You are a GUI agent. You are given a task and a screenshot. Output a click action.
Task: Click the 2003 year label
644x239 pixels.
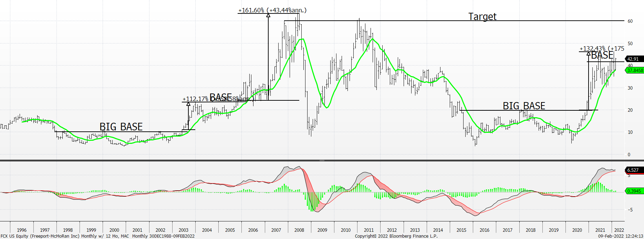pos(184,230)
